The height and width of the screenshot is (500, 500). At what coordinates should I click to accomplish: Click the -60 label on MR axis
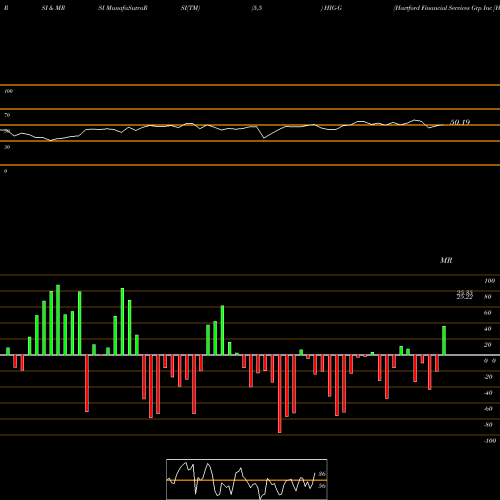(x=488, y=409)
